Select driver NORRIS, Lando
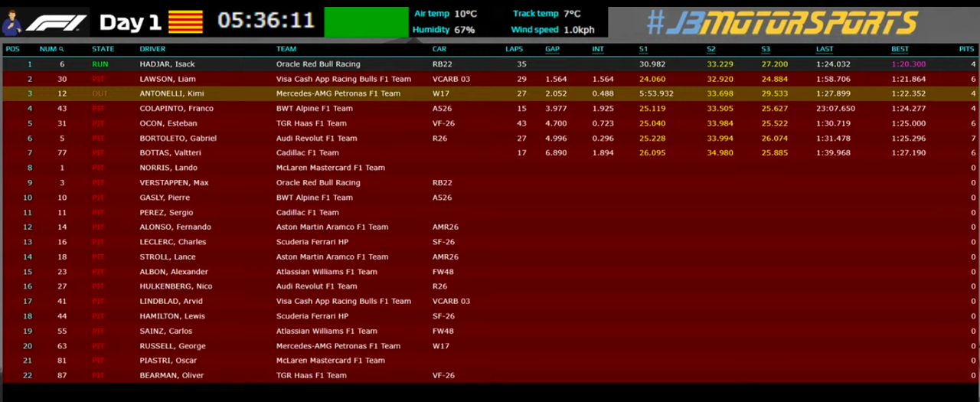 168,168
